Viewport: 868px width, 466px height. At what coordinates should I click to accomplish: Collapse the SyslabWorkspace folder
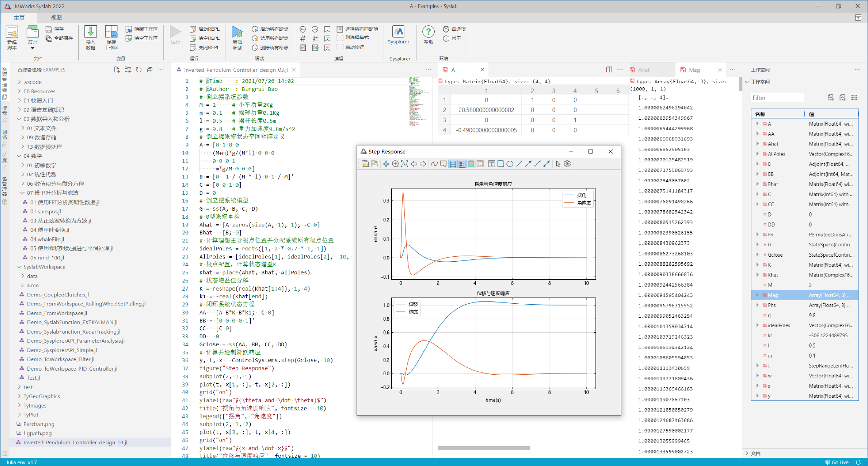[19, 267]
